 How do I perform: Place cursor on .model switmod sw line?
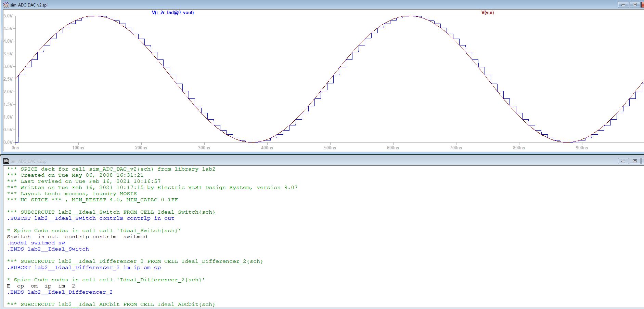pyautogui.click(x=36, y=243)
